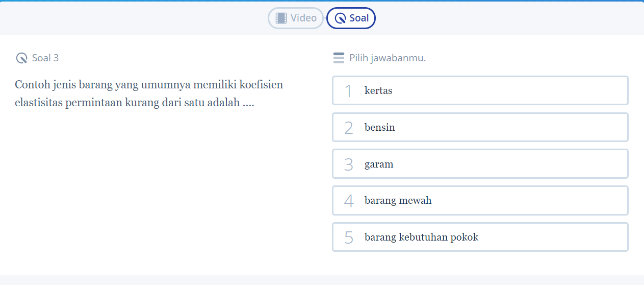This screenshot has height=285, width=644.
Task: Click the number 1 on the kertas option
Action: click(348, 91)
